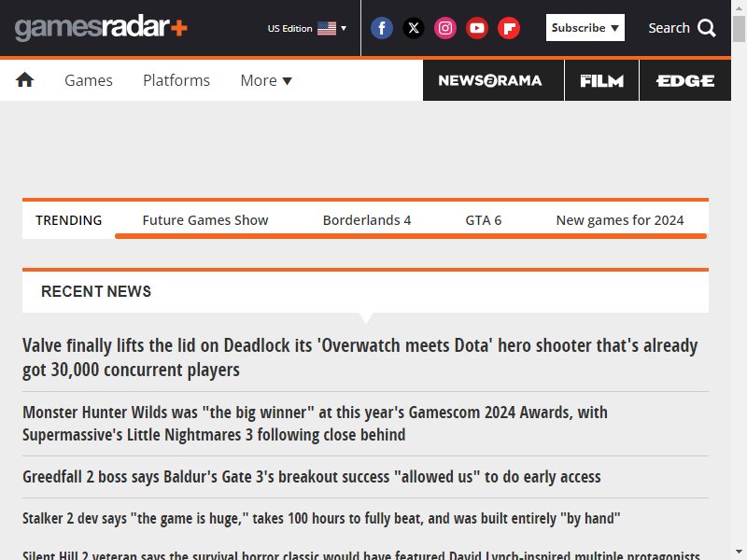Open the Total Film site logo

click(x=601, y=80)
